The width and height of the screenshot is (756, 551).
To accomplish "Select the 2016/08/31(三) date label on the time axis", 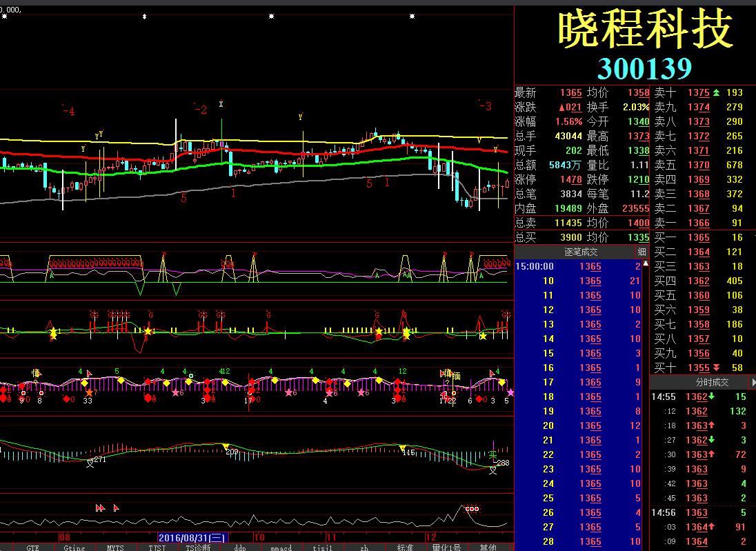I will [x=192, y=537].
